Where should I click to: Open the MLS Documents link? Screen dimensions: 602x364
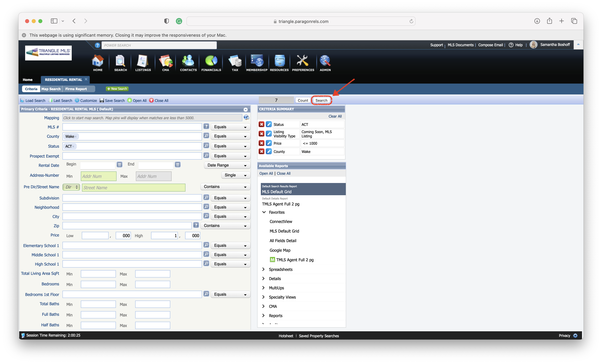click(x=461, y=45)
